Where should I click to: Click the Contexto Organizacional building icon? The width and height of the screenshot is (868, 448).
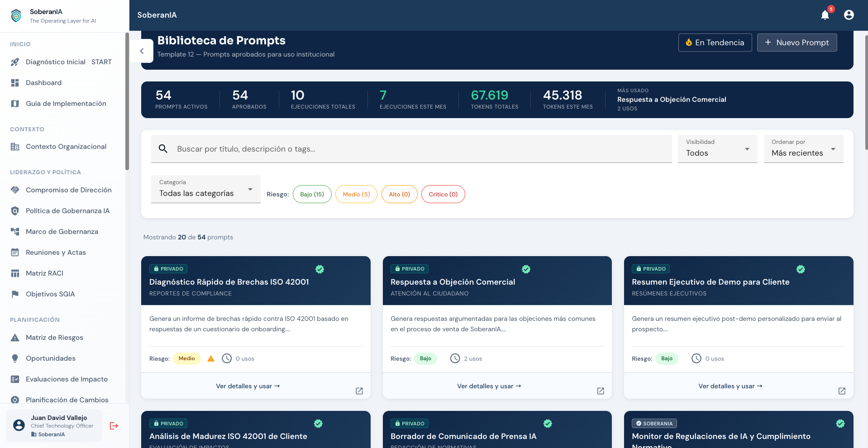coord(15,147)
